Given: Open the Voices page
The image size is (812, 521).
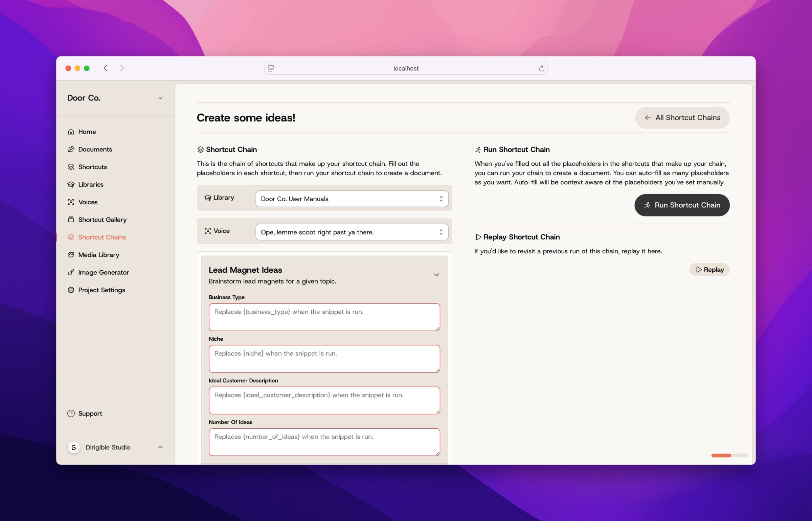Looking at the screenshot, I should pos(88,202).
